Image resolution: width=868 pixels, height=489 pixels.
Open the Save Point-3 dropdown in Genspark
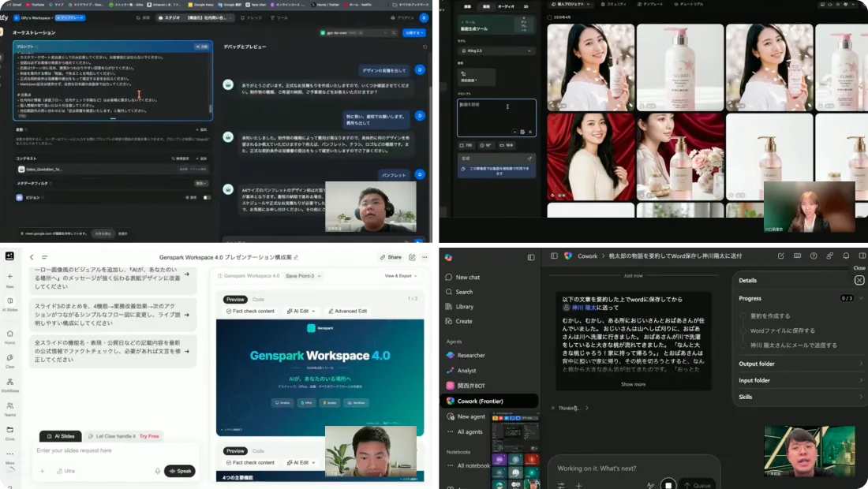303,276
